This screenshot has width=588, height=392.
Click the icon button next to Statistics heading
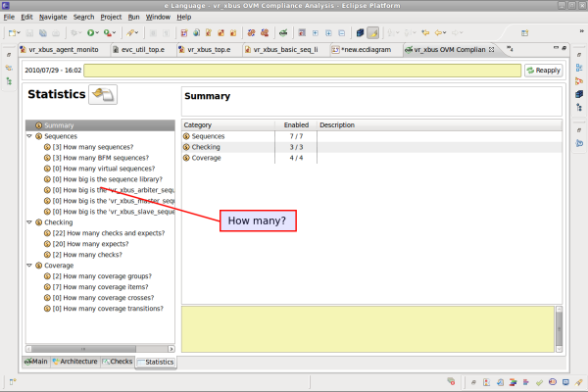click(103, 95)
